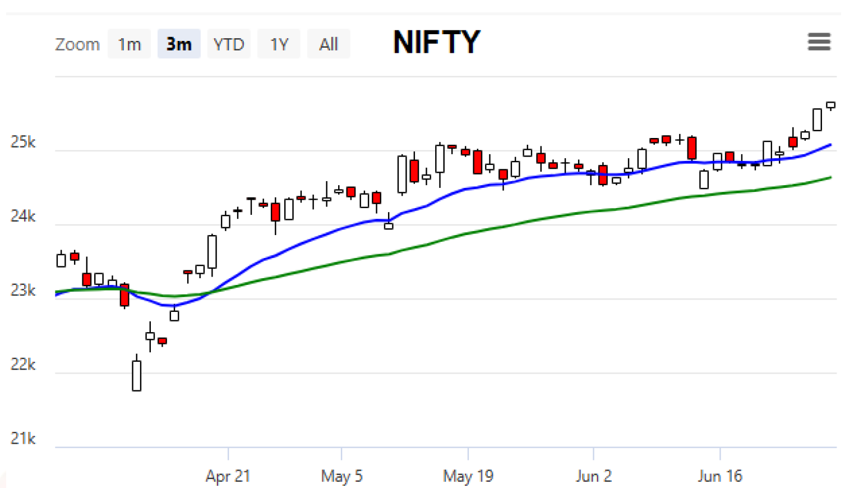Click the 21k y-axis label
Viewport: 868px width, 488px height.
coord(23,439)
